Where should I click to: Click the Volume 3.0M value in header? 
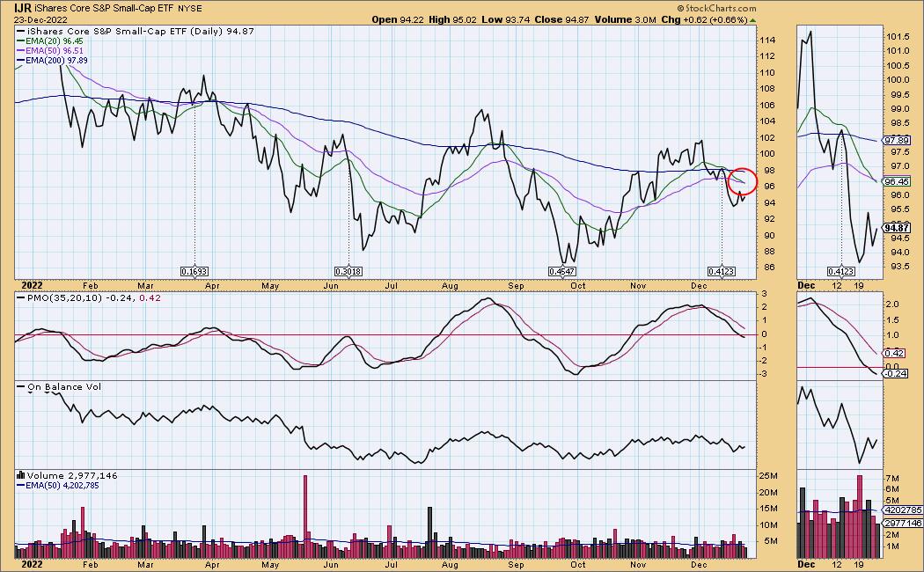[x=625, y=19]
